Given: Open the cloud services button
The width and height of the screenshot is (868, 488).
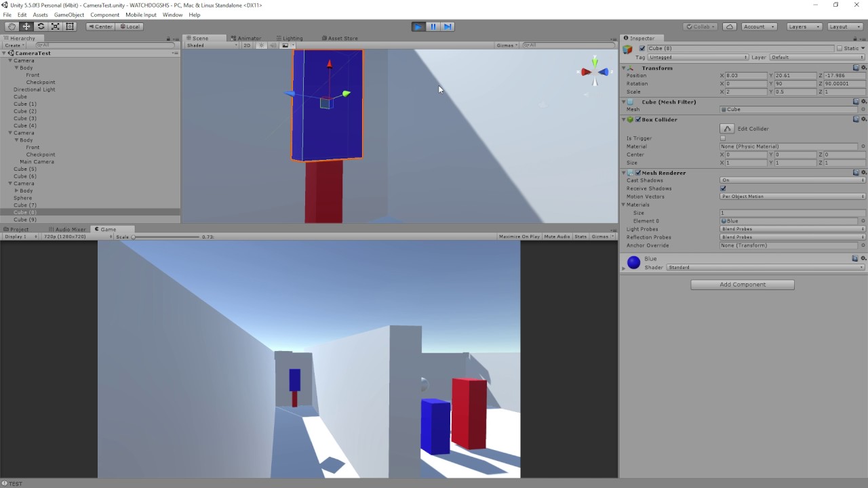Looking at the screenshot, I should 730,26.
